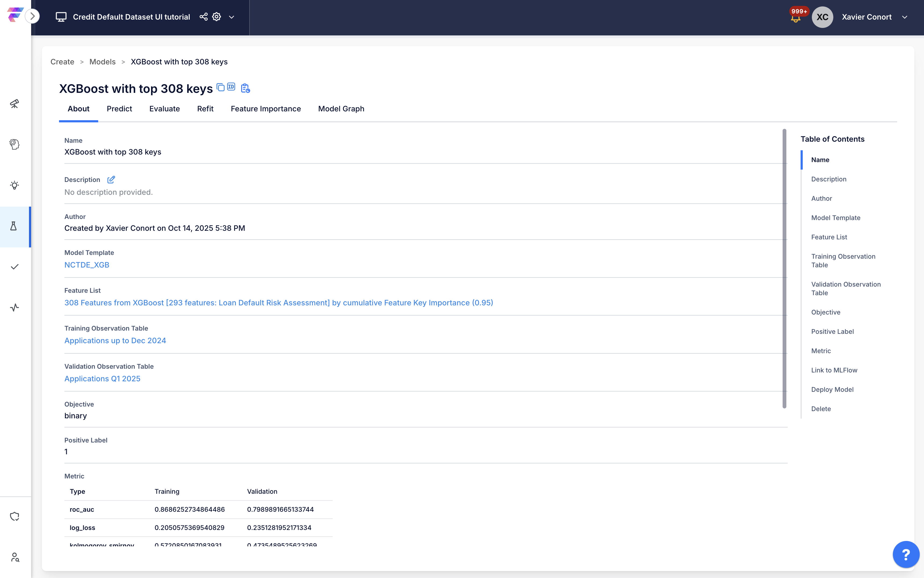Viewport: 924px width, 578px height.
Task: Click the shield icon in left sidebar
Action: [14, 517]
